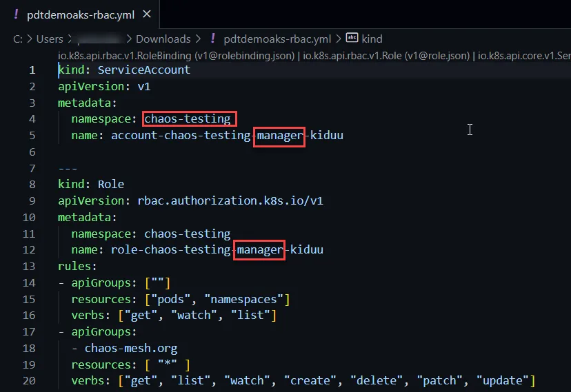Select the pdtdemoaks-rbac.yml editor tab
The width and height of the screenshot is (571, 392).
[x=80, y=14]
